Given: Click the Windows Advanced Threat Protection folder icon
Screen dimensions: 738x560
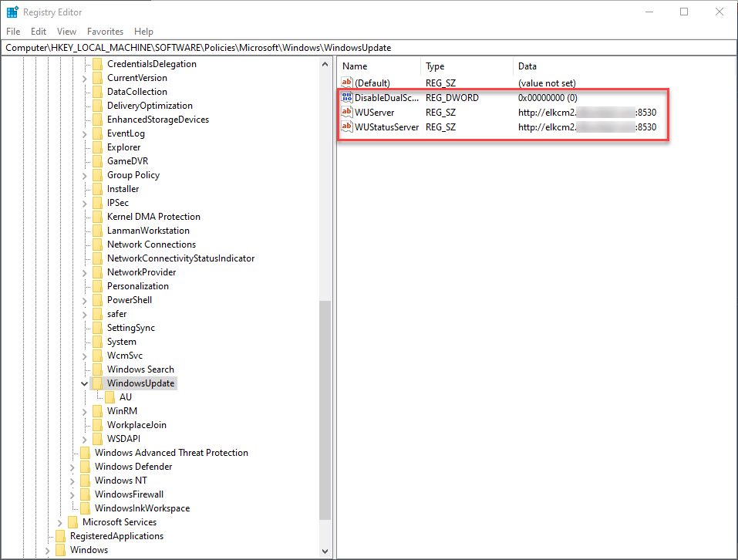Looking at the screenshot, I should [85, 453].
